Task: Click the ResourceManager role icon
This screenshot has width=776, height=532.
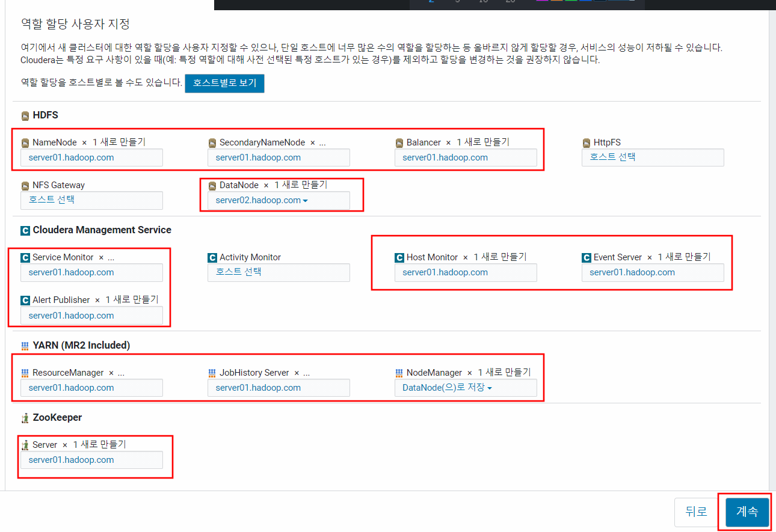Action: 25,373
